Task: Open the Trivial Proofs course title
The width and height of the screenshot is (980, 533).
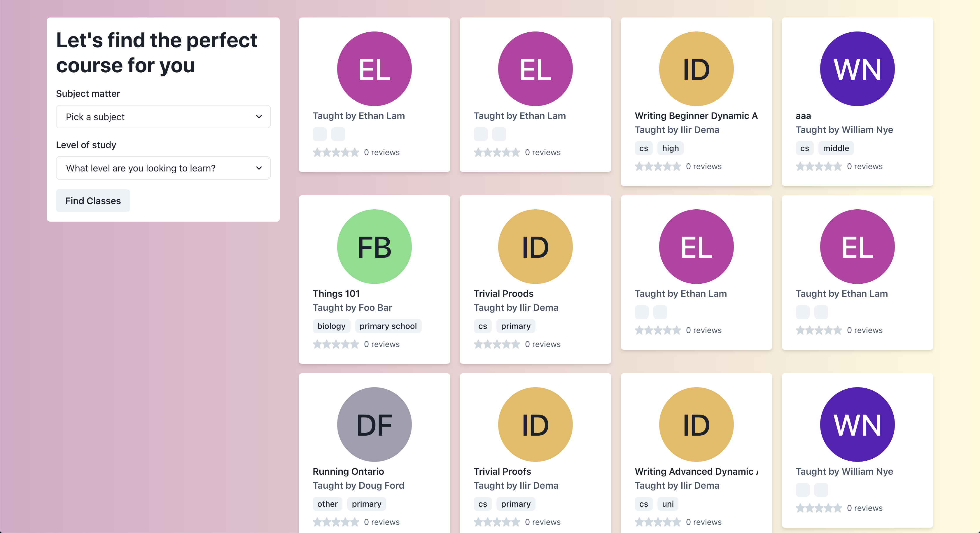Action: point(502,471)
